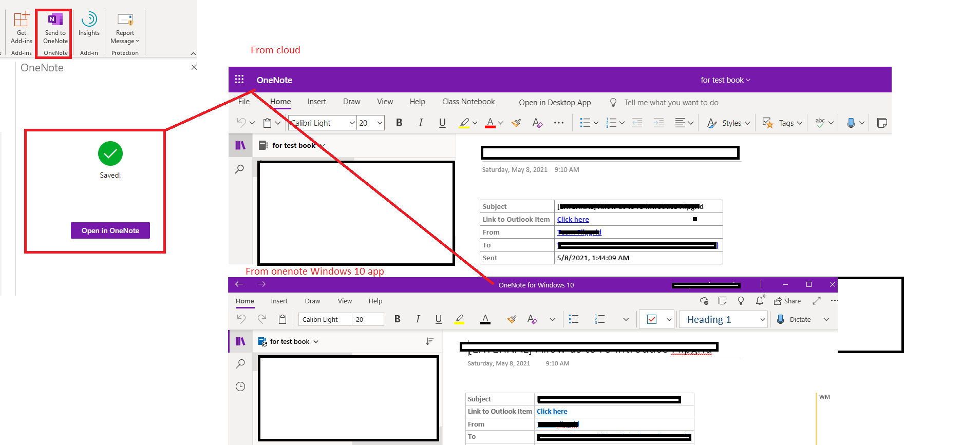Apply red font color in OneNote web
This screenshot has width=980, height=445.
(490, 123)
